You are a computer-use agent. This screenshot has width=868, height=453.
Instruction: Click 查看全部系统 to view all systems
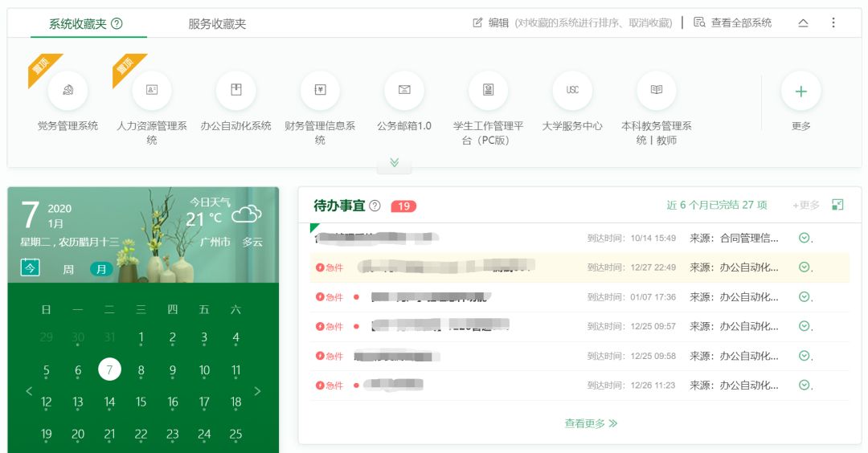pyautogui.click(x=733, y=23)
